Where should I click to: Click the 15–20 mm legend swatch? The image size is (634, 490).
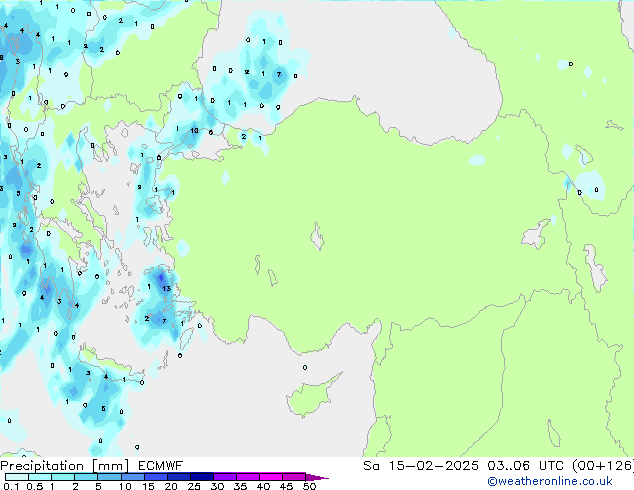point(156,477)
